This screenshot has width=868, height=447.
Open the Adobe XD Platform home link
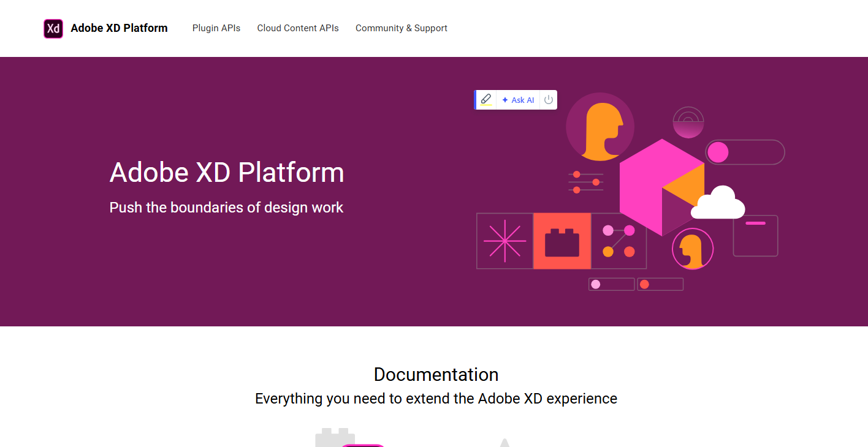pyautogui.click(x=119, y=28)
